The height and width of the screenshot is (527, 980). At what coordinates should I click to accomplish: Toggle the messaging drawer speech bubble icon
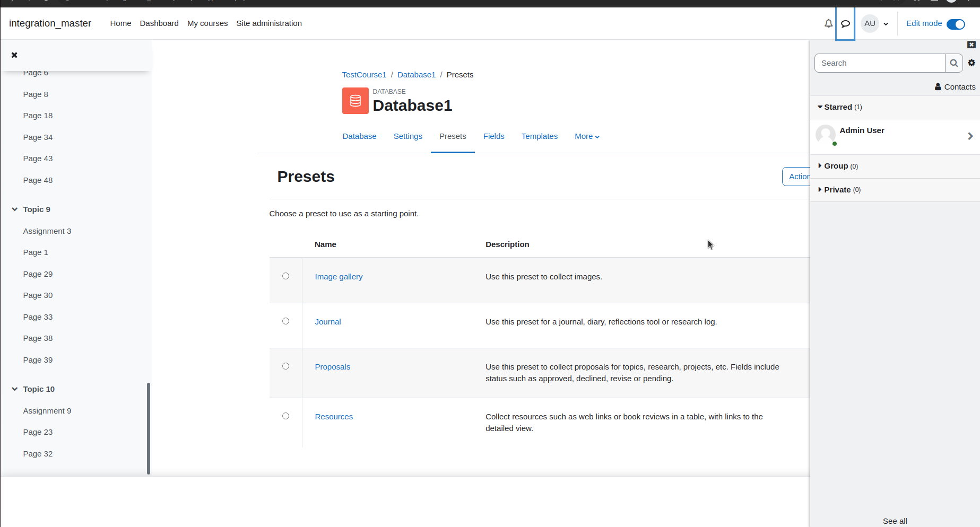tap(845, 23)
